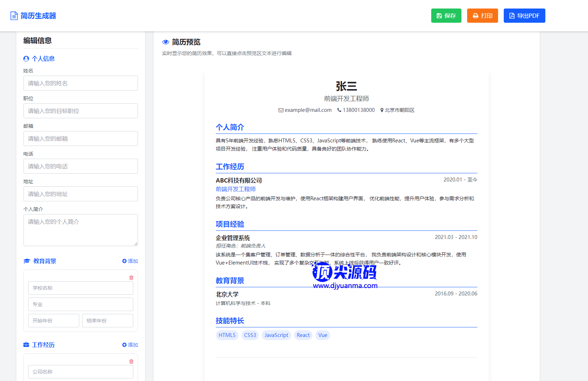Click the email envelope icon in resume preview

click(x=281, y=110)
